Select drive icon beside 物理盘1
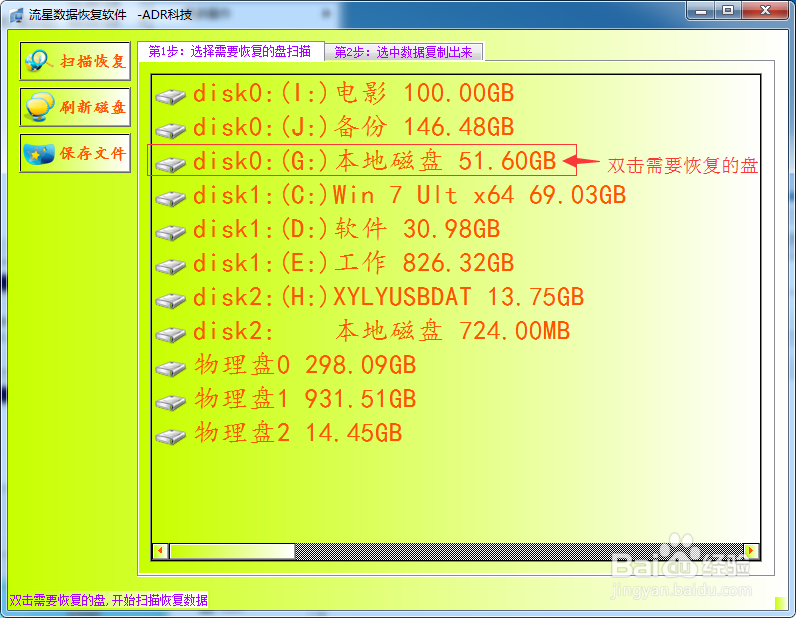The height and width of the screenshot is (618, 796). [x=171, y=402]
